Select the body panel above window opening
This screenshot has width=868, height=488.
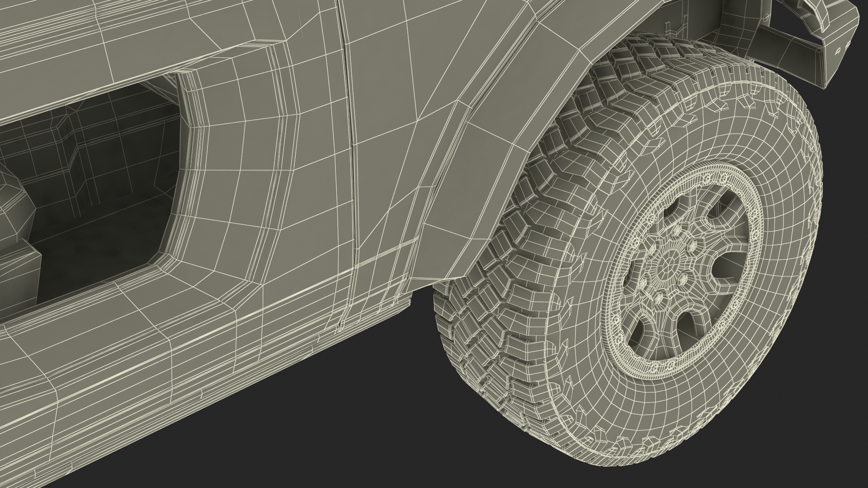pos(136,45)
